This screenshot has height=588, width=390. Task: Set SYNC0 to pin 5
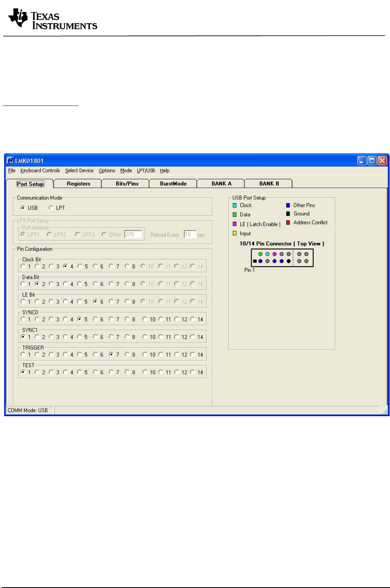coord(80,319)
